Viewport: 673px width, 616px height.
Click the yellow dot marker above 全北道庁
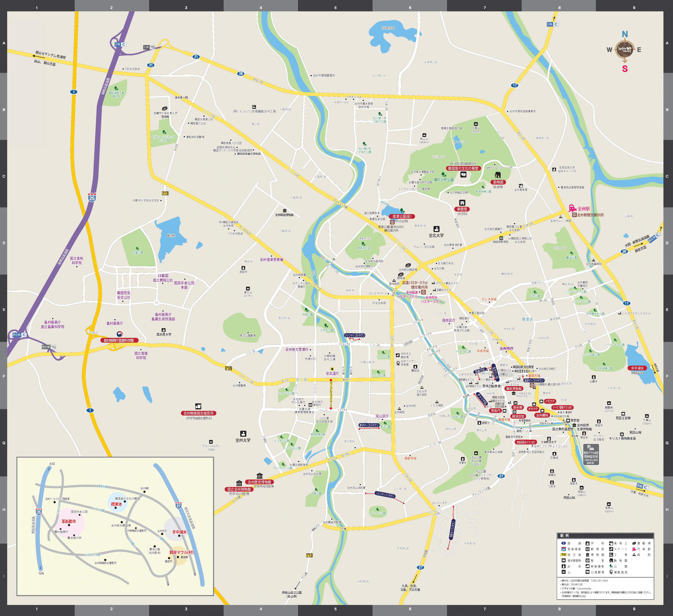332,369
